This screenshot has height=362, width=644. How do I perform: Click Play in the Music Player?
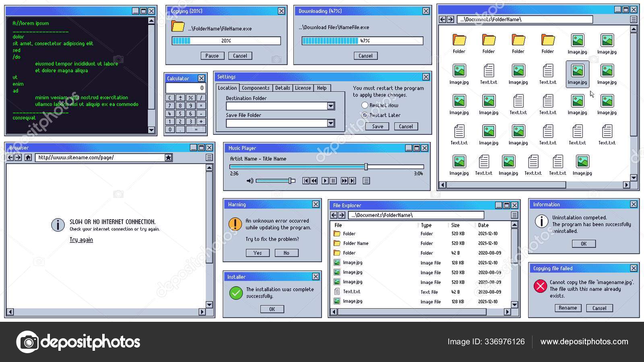click(325, 181)
